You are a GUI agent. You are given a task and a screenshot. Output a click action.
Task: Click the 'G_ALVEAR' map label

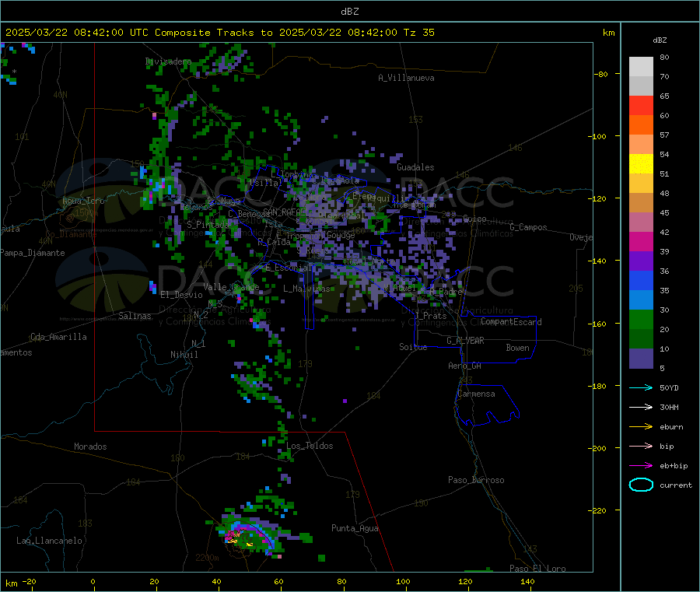click(465, 341)
